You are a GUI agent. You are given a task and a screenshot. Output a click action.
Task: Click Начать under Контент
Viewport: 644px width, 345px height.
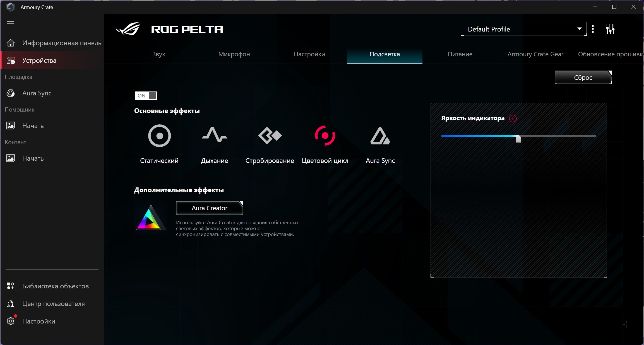(52, 158)
